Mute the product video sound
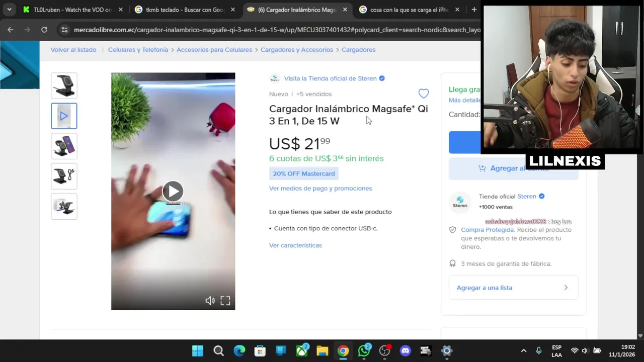Image resolution: width=644 pixels, height=362 pixels. tap(210, 301)
